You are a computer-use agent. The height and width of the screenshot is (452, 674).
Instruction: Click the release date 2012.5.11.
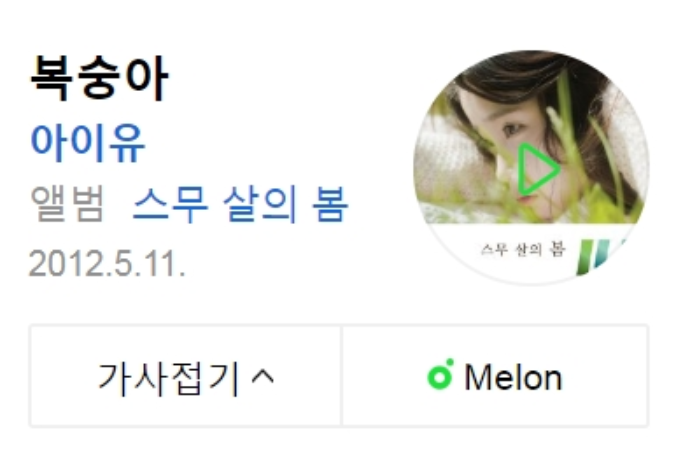107,263
